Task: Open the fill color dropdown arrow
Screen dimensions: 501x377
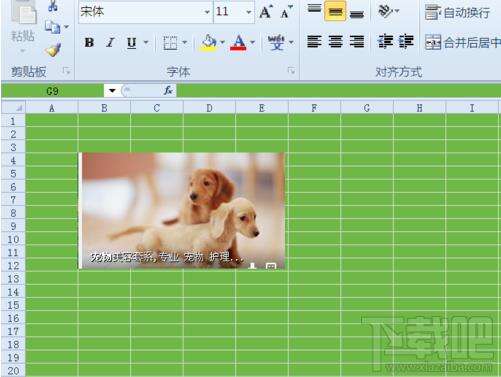Action: coord(222,43)
